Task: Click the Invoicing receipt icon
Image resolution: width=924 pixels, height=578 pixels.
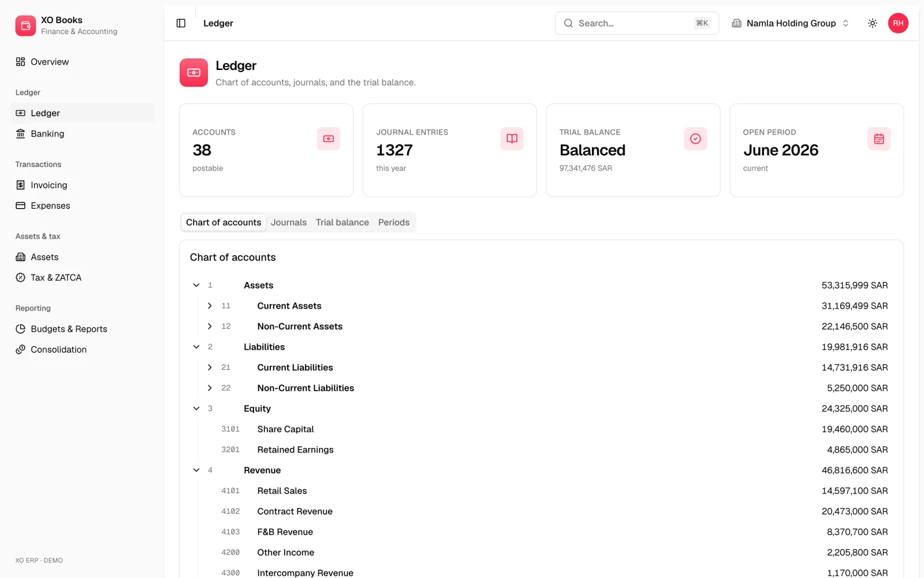Action: click(20, 185)
